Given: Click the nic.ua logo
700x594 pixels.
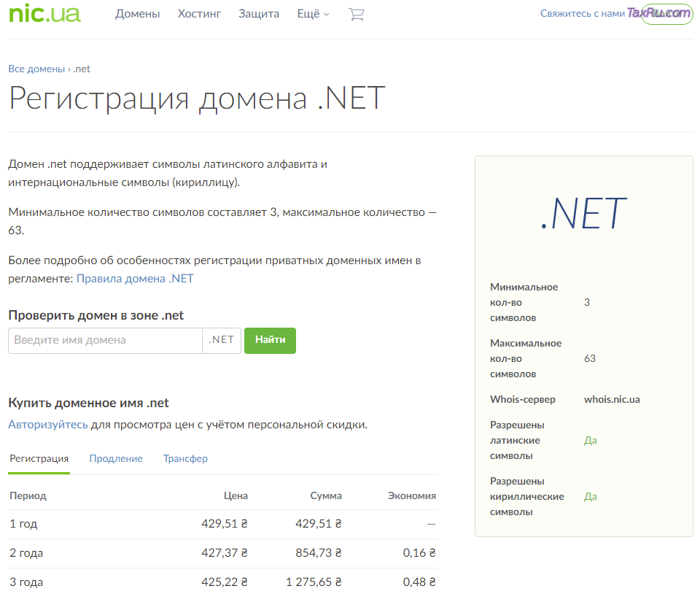Looking at the screenshot, I should [x=44, y=14].
